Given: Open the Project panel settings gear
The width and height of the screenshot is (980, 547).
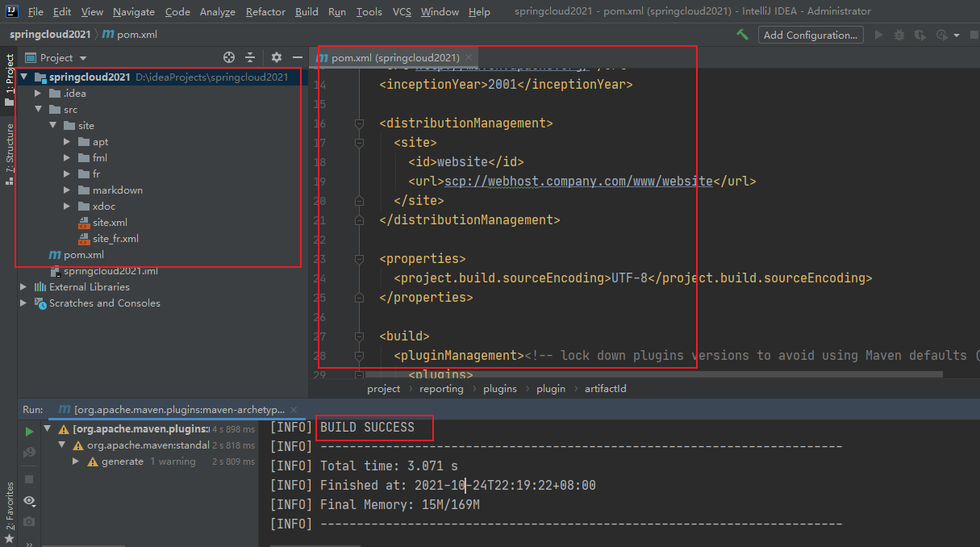Looking at the screenshot, I should 277,57.
